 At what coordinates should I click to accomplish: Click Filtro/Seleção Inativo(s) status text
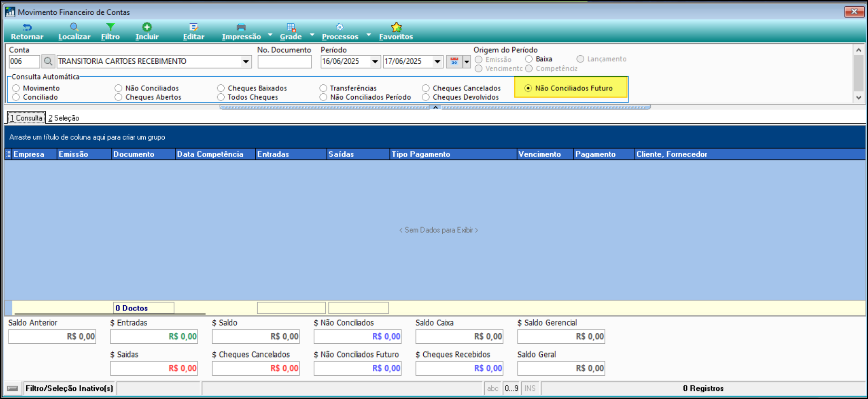point(70,389)
